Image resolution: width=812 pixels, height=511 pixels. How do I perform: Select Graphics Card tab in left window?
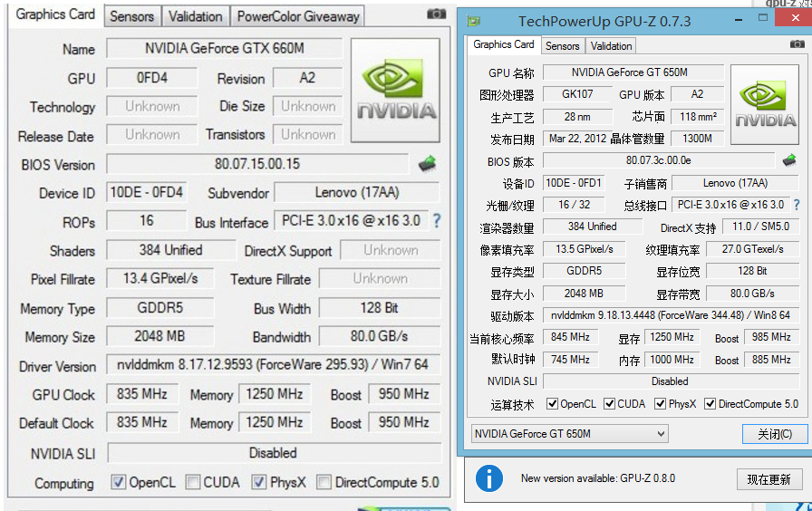point(55,14)
